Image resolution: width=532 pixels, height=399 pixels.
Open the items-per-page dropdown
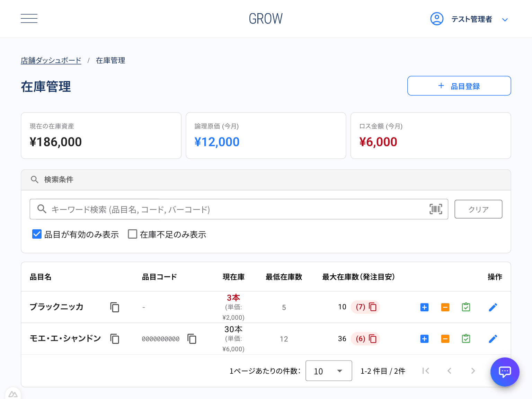(328, 371)
